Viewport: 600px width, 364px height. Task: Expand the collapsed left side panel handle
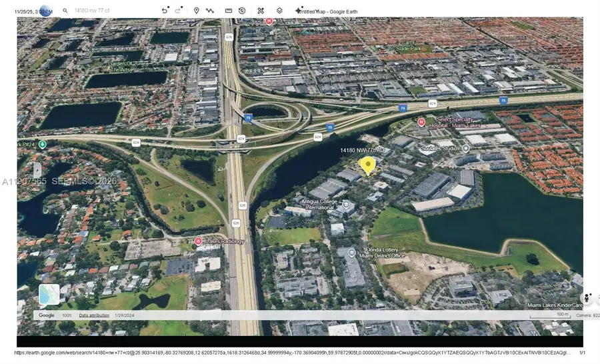point(37,170)
